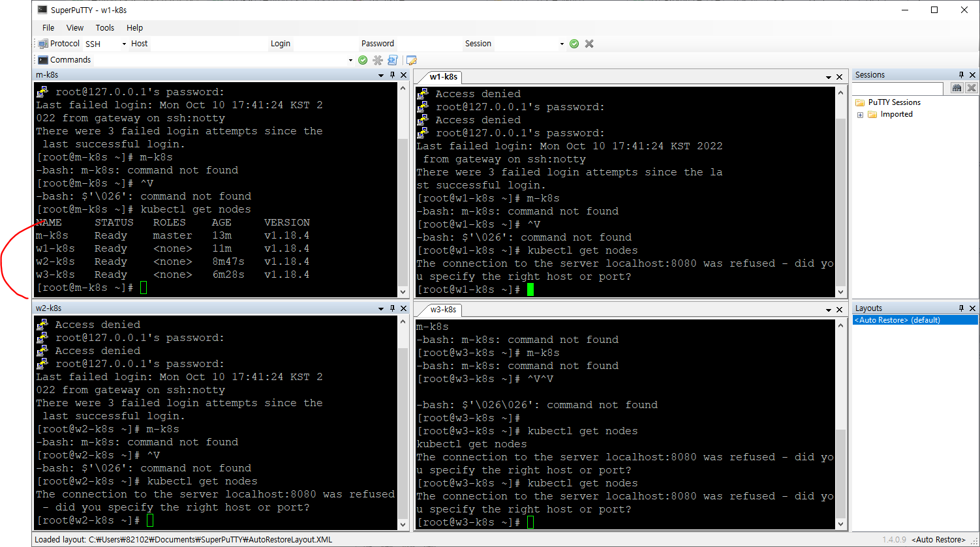Close the m-k8s terminal panel
The image size is (980, 547).
(403, 75)
